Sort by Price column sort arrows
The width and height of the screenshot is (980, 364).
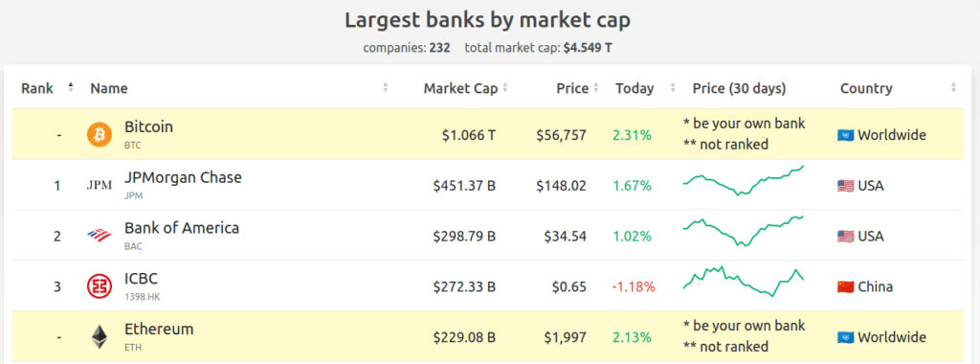tap(596, 88)
